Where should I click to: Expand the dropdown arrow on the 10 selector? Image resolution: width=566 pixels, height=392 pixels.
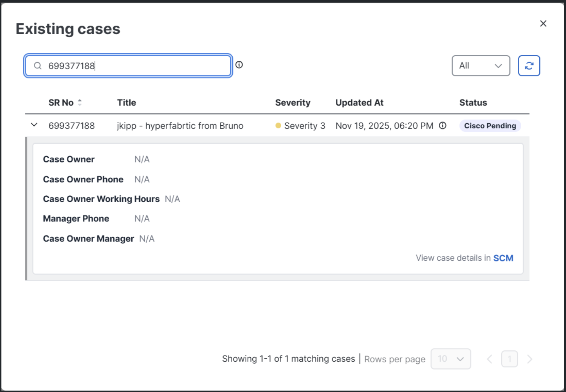pyautogui.click(x=460, y=359)
